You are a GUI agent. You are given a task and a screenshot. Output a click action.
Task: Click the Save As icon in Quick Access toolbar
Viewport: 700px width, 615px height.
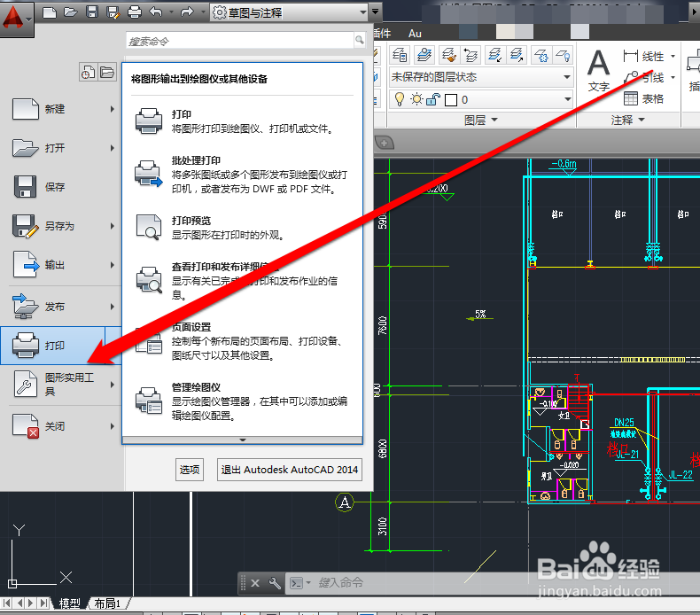click(113, 12)
